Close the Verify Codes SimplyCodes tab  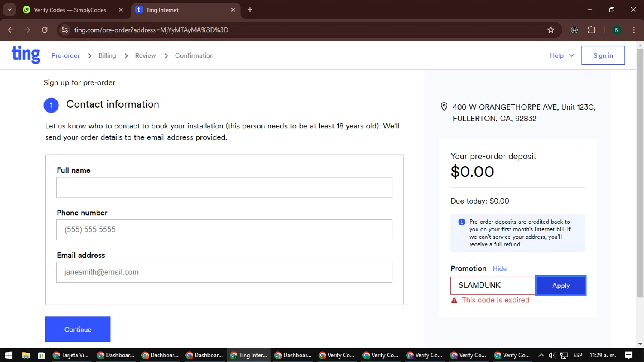tap(121, 10)
